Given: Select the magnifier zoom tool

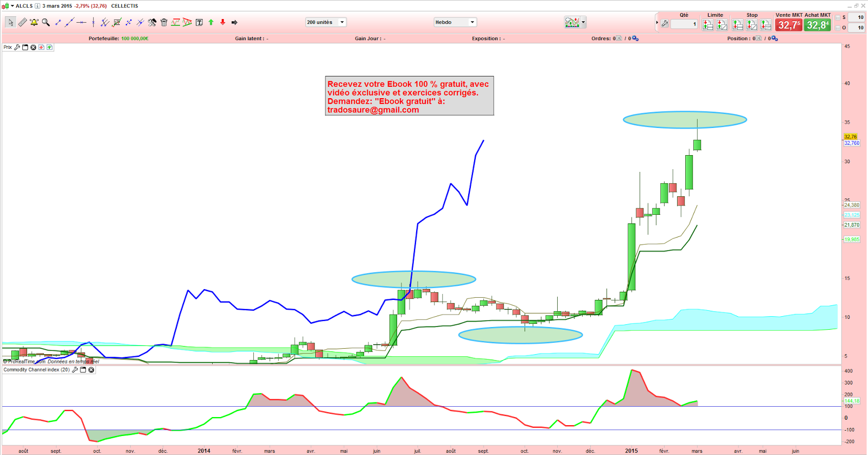Looking at the screenshot, I should 46,22.
